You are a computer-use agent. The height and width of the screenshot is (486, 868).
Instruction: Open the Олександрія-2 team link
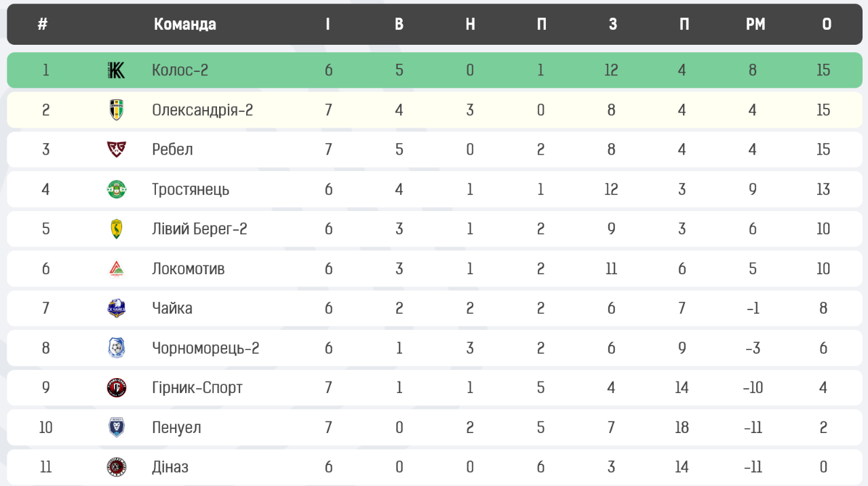(x=202, y=110)
